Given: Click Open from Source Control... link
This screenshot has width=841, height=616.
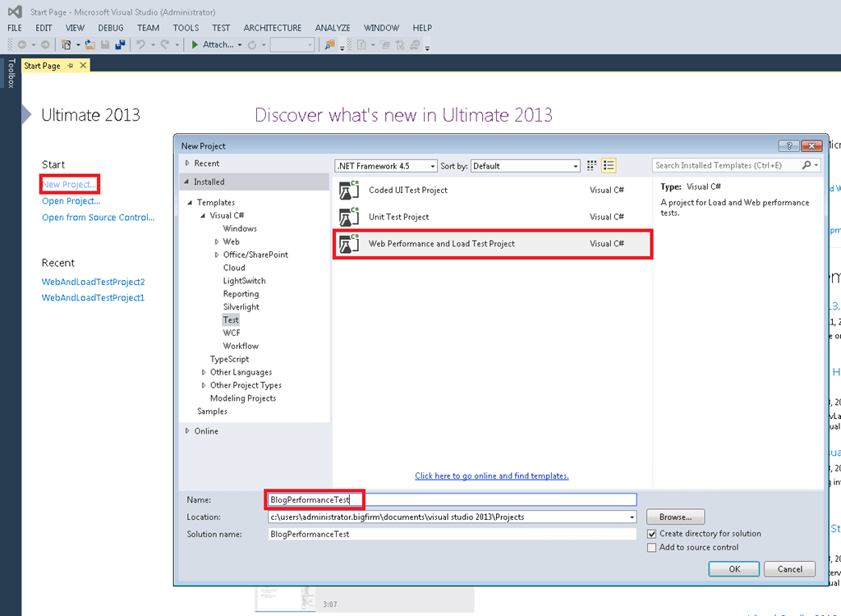Looking at the screenshot, I should (99, 218).
